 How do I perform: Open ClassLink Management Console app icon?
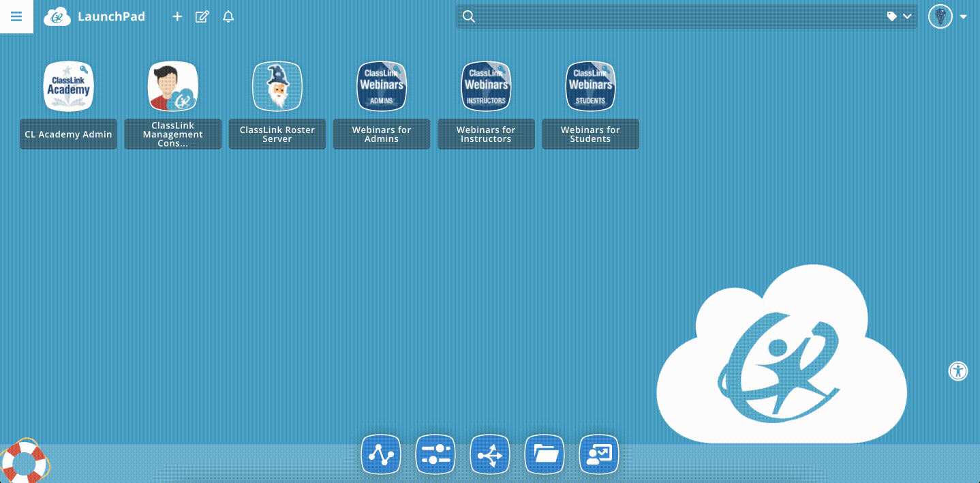(x=173, y=87)
